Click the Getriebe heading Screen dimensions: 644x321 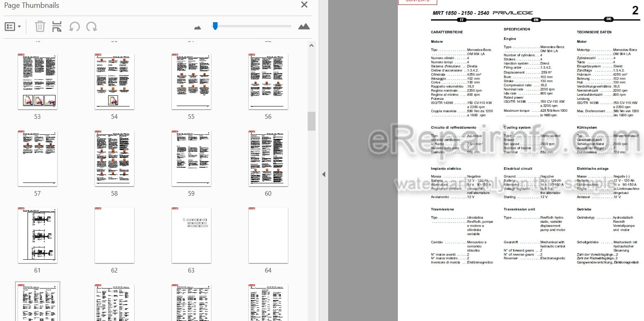(584, 209)
